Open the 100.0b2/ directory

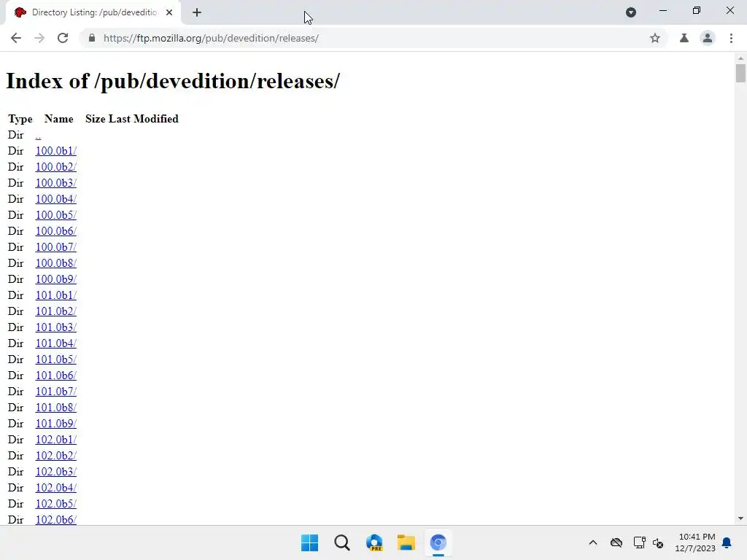pos(55,167)
